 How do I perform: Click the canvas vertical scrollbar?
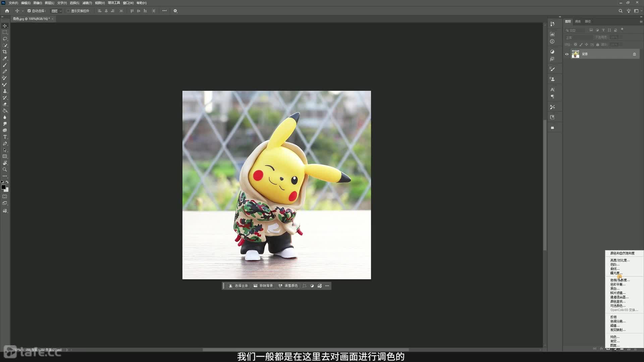click(x=545, y=184)
